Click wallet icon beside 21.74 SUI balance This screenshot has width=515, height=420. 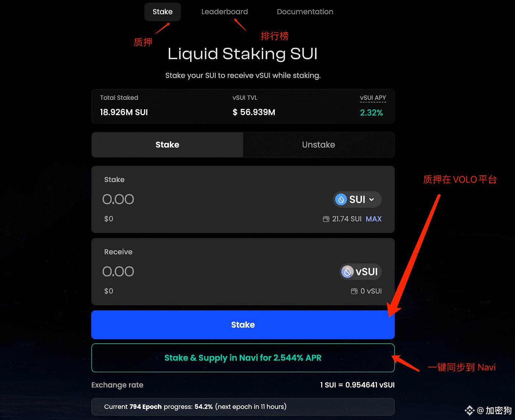pos(326,219)
